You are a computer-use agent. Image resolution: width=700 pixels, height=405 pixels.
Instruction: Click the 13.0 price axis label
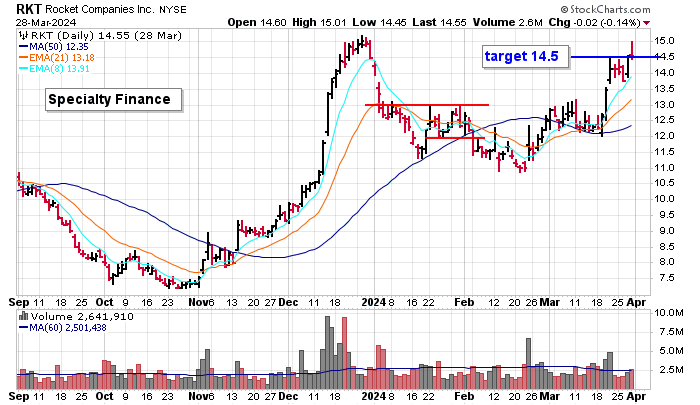tap(664, 104)
